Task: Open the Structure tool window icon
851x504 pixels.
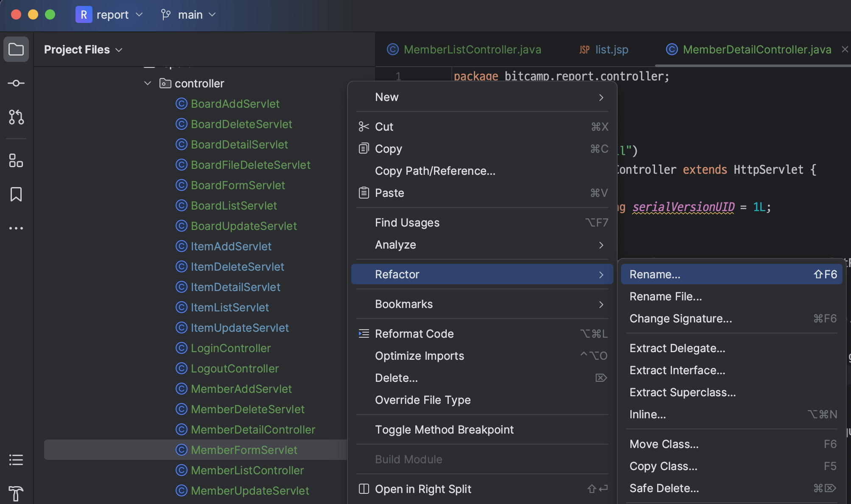Action: [x=16, y=160]
